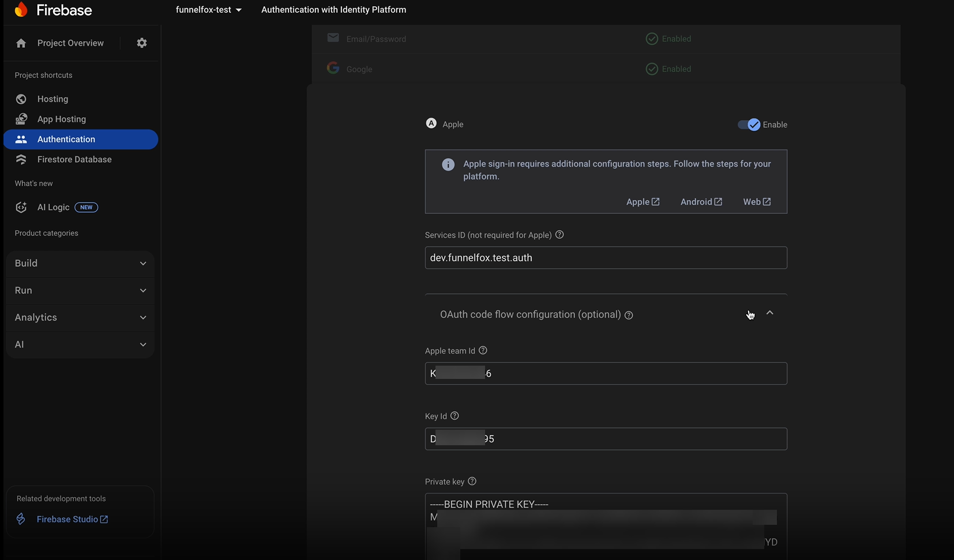Click the Apple team Id input field
This screenshot has height=560, width=954.
pos(606,373)
